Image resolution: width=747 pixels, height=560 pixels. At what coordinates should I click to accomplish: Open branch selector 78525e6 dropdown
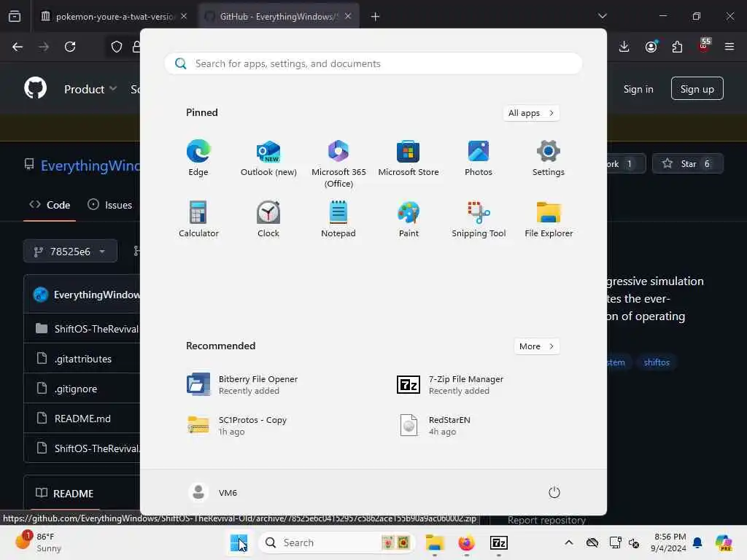coord(70,252)
